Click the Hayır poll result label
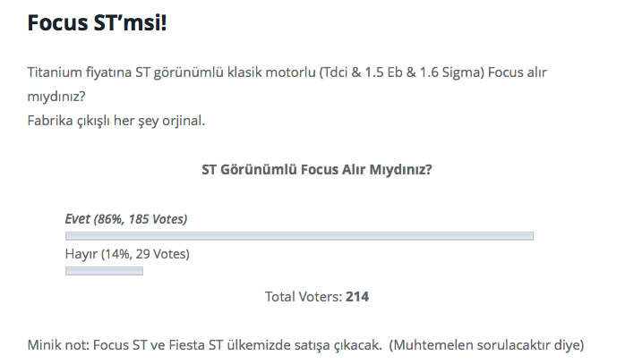The height and width of the screenshot is (364, 625). (x=127, y=254)
